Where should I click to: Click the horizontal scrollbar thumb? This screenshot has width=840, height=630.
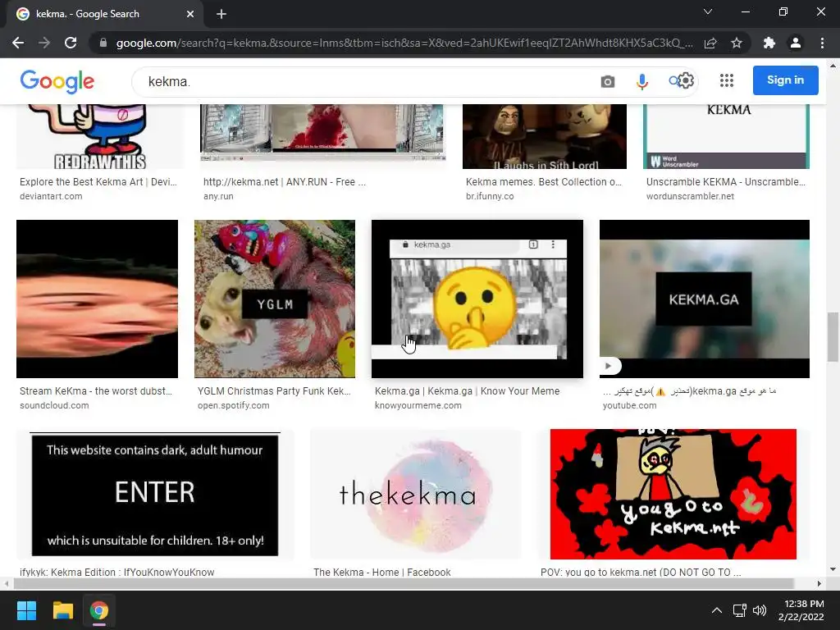coord(403,583)
